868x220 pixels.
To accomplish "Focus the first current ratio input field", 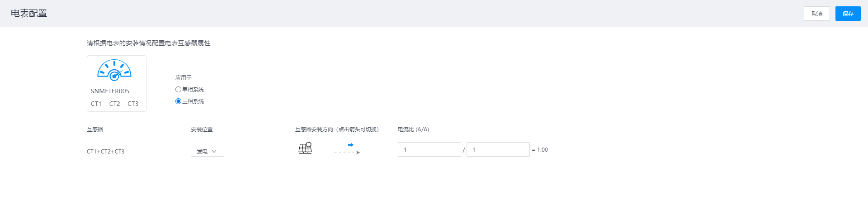I will (429, 149).
